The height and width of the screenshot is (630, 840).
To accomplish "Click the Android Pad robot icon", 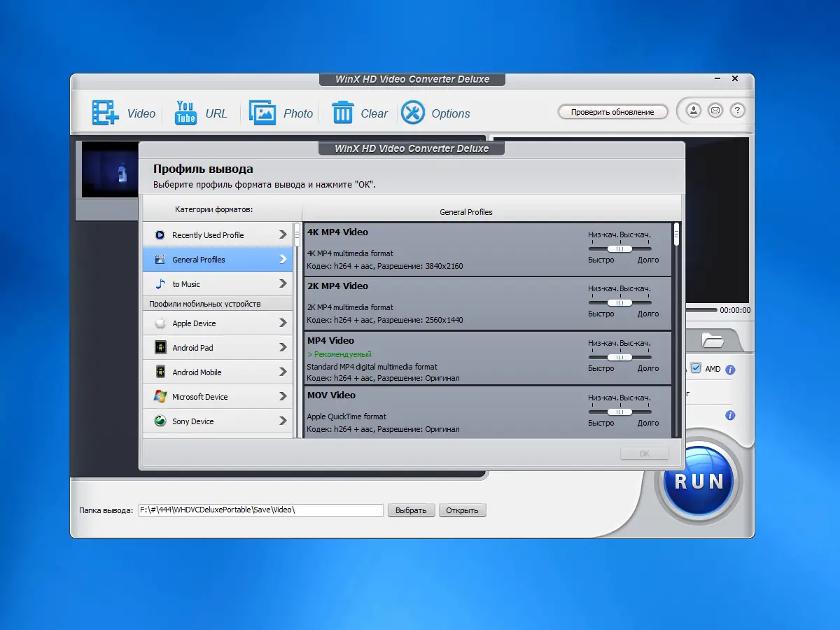I will [160, 348].
